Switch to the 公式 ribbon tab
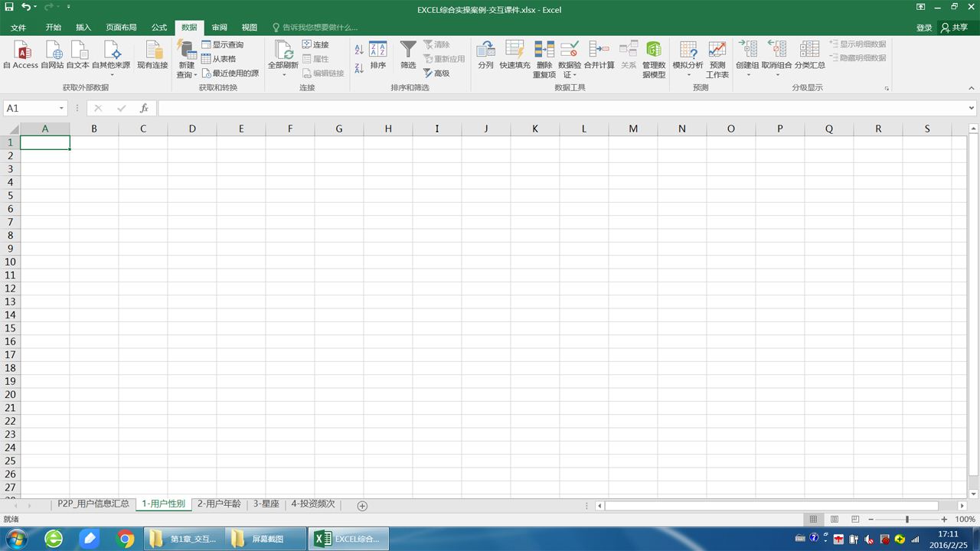This screenshot has width=980, height=551. point(159,28)
